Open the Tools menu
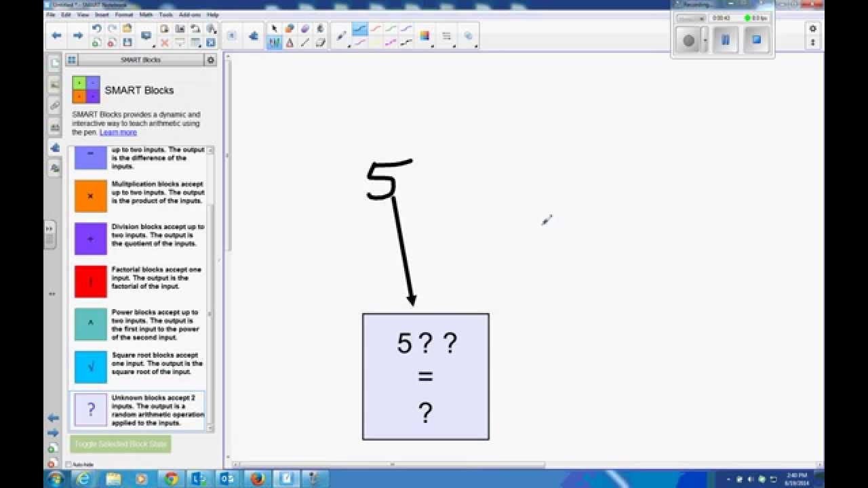Image resolution: width=868 pixels, height=488 pixels. pyautogui.click(x=165, y=14)
